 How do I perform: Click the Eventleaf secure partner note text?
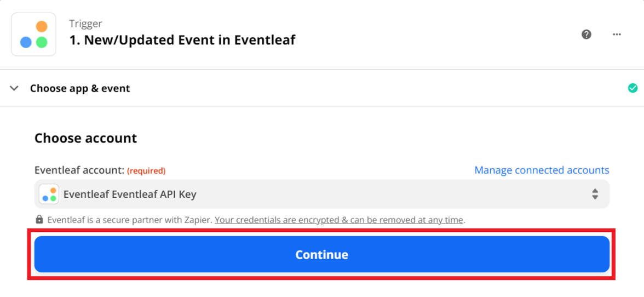pos(130,220)
